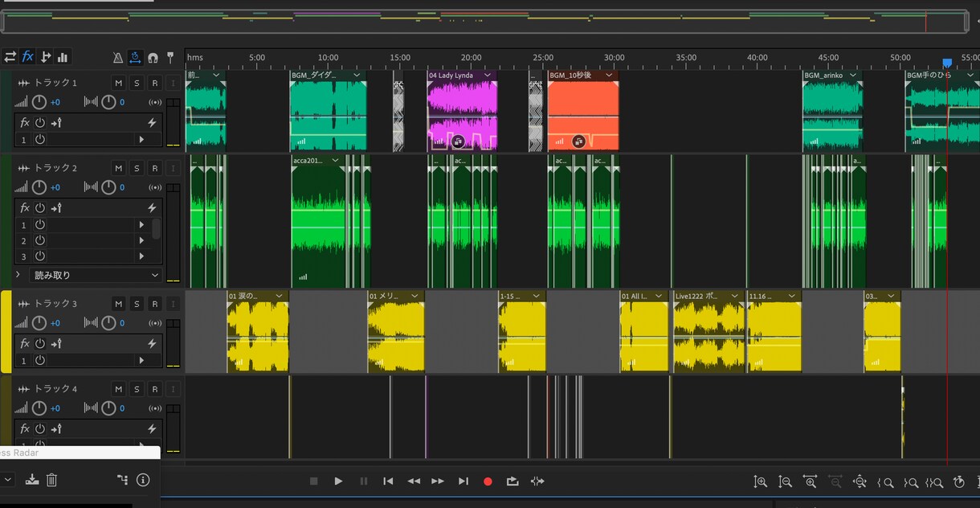Toggle loop playback button

pyautogui.click(x=512, y=481)
